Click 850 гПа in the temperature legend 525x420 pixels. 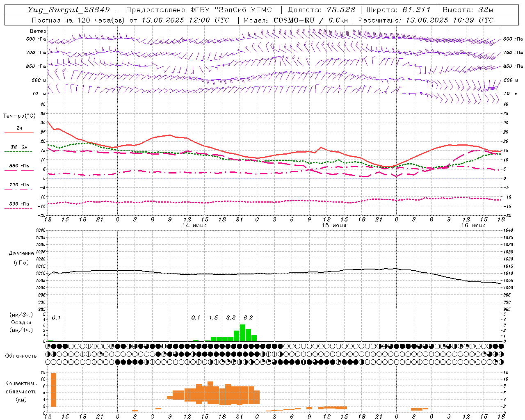pos(19,166)
